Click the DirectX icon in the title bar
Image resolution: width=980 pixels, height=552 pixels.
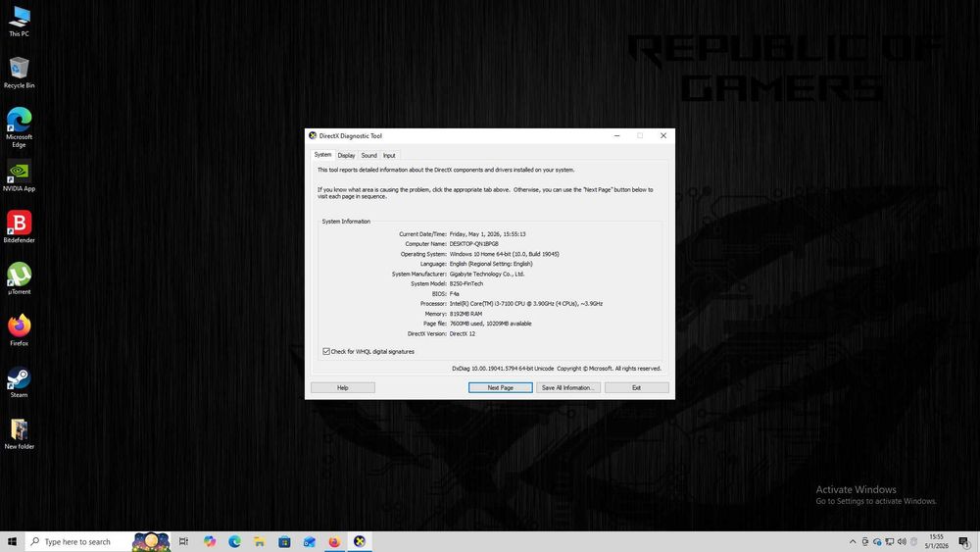pyautogui.click(x=313, y=135)
